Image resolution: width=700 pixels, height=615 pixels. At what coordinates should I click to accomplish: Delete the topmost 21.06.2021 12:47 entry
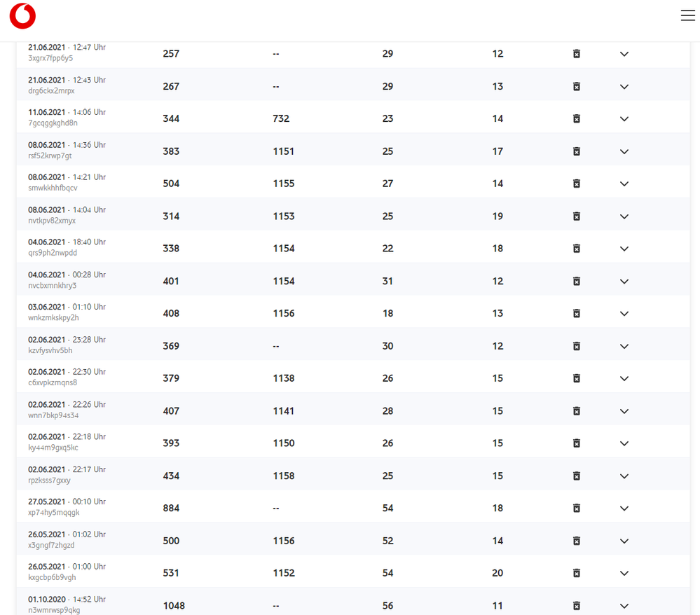(576, 54)
